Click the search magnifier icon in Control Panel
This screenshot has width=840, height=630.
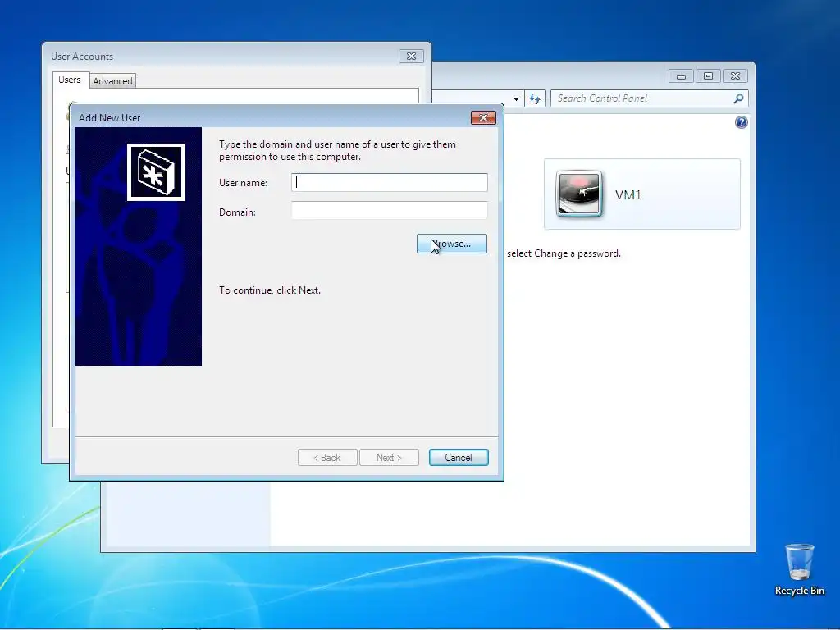pyautogui.click(x=738, y=98)
